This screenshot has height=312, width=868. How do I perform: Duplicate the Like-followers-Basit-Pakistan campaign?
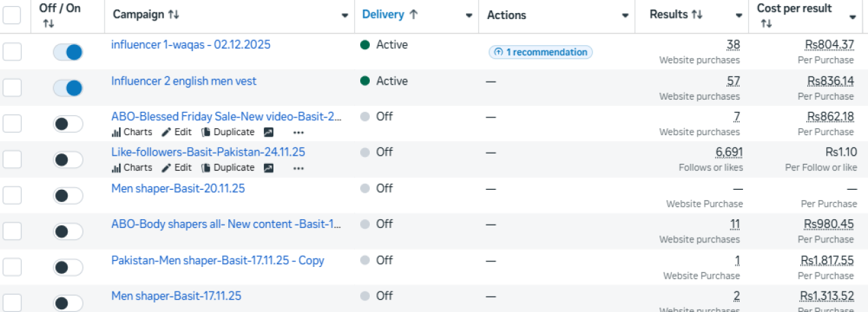[x=228, y=168]
